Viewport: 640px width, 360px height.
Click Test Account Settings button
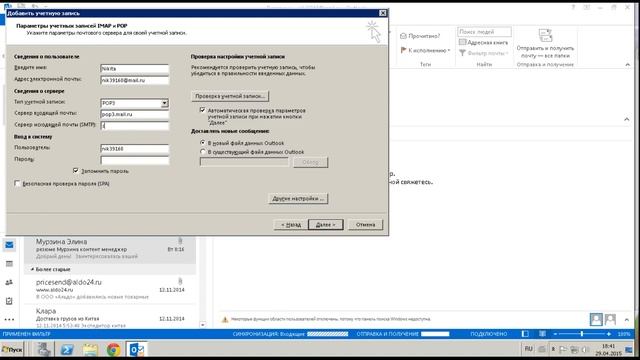[x=230, y=96]
